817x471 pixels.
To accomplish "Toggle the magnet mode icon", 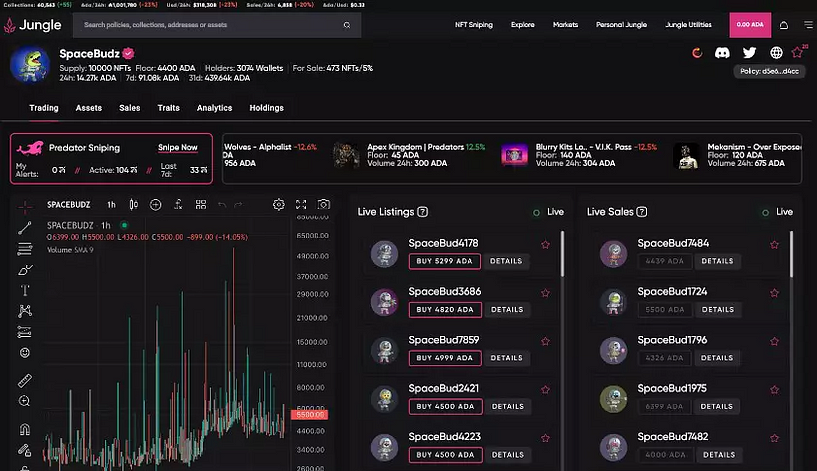I will [24, 429].
